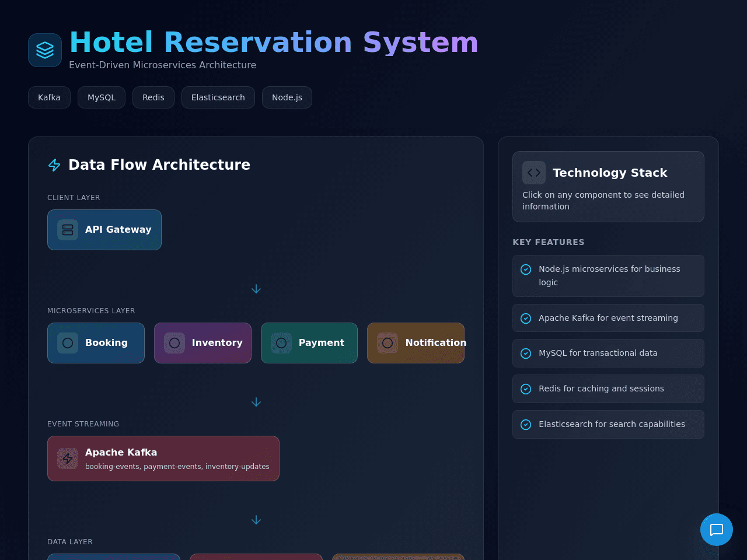The width and height of the screenshot is (747, 560).
Task: Click checkmark icon beside Apache Kafka feature
Action: (526, 318)
